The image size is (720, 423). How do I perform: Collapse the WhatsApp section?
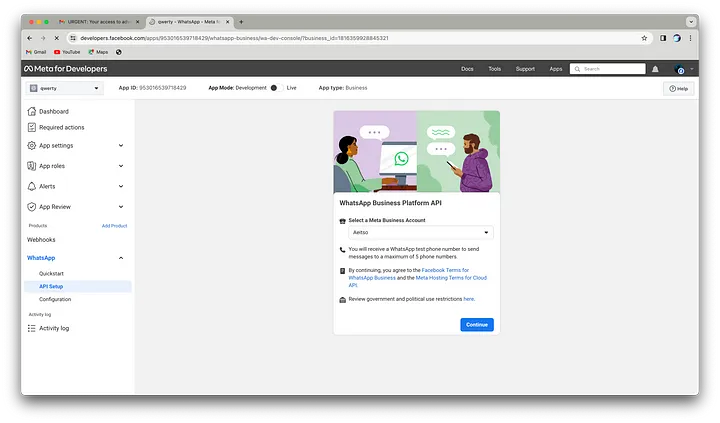tap(121, 258)
